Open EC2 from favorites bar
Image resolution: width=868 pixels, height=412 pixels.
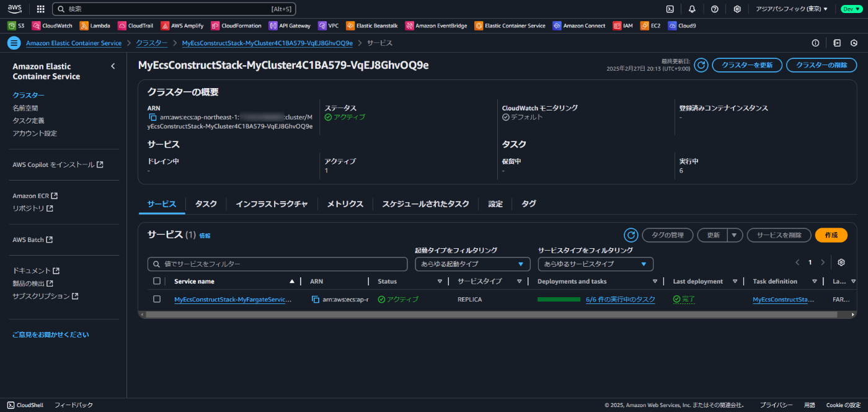[x=651, y=25]
